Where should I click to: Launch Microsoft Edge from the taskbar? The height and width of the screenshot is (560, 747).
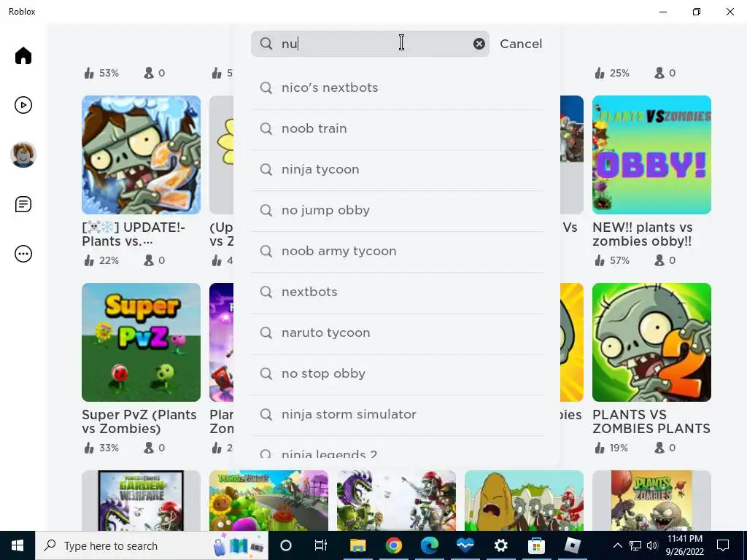[x=429, y=545]
